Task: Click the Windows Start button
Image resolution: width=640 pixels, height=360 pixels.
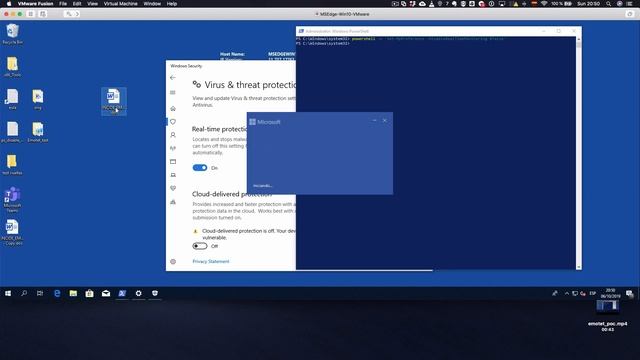Action: pos(8,293)
